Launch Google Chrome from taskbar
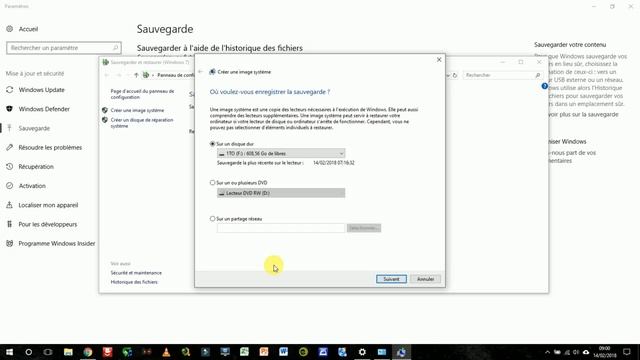The width and height of the screenshot is (640, 360). click(x=88, y=352)
